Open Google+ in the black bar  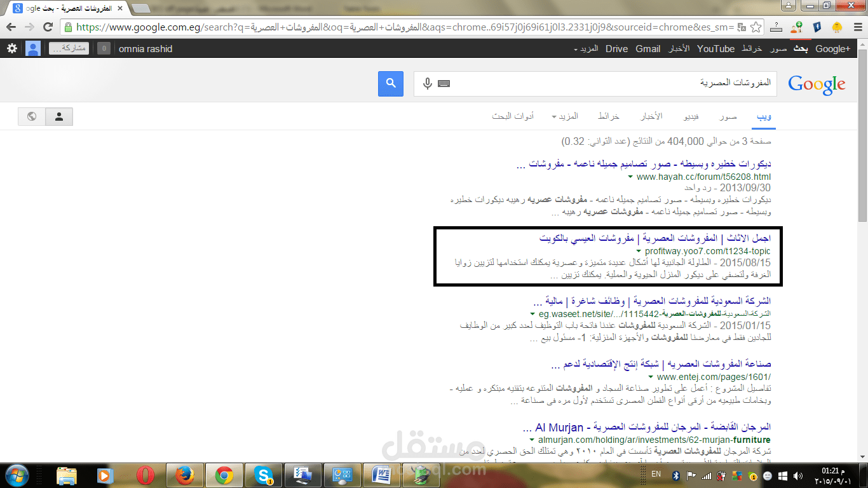pos(832,49)
